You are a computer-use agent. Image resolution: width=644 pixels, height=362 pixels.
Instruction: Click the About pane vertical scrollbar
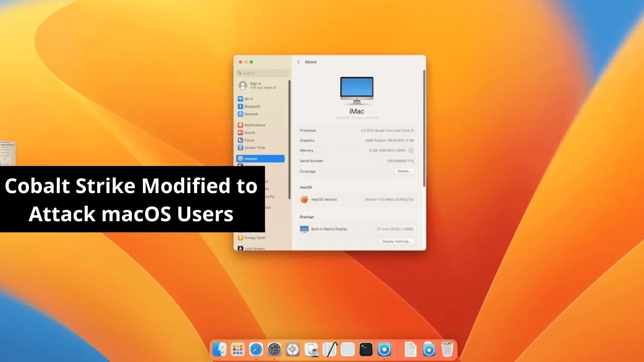(x=424, y=128)
